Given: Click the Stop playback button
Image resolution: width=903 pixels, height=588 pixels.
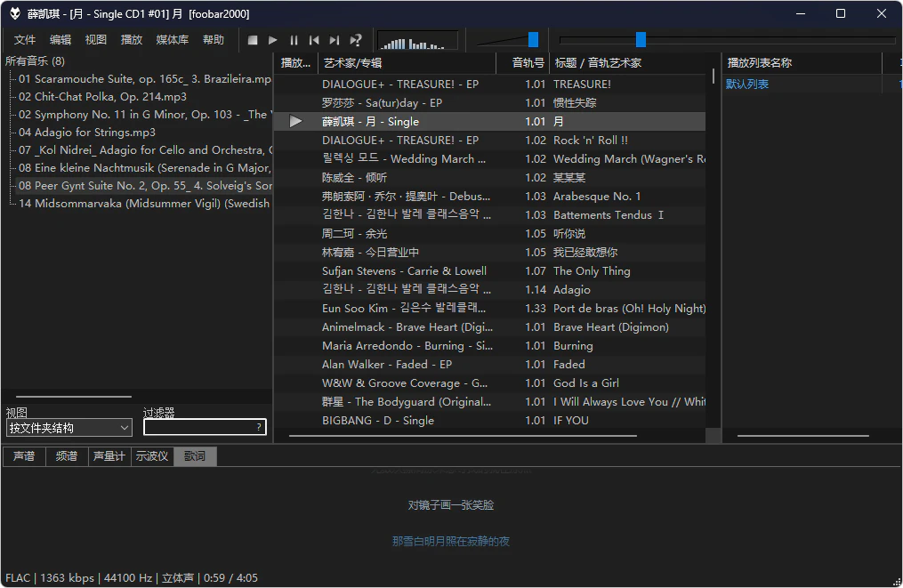Looking at the screenshot, I should point(253,40).
